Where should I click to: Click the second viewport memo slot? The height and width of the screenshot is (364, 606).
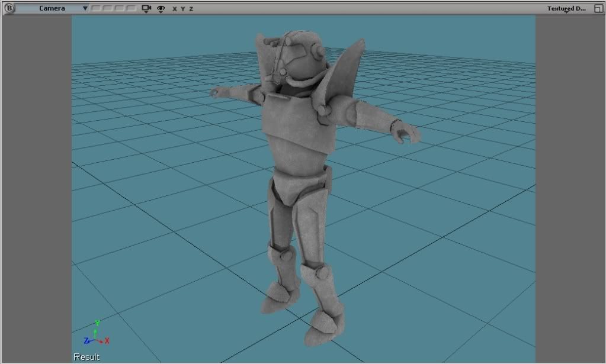(x=108, y=8)
